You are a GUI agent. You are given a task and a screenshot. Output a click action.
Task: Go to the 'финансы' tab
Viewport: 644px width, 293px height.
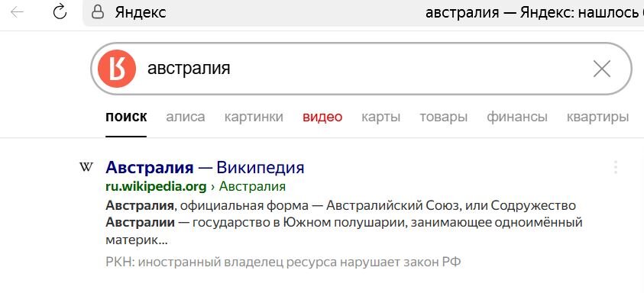click(x=517, y=118)
